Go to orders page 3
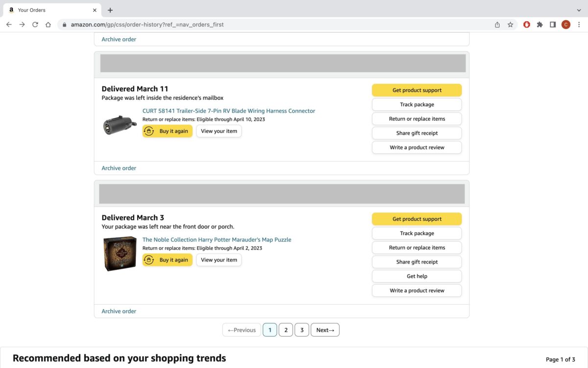 point(302,330)
